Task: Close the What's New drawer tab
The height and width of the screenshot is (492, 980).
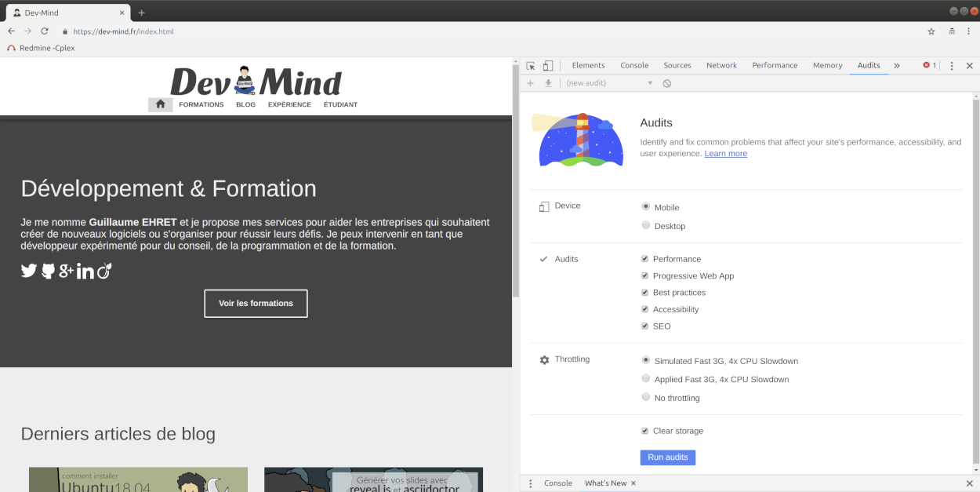Action: (633, 483)
